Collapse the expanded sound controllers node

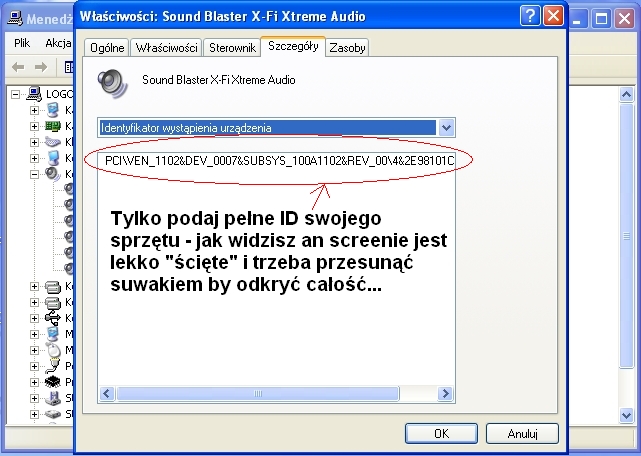click(x=34, y=174)
